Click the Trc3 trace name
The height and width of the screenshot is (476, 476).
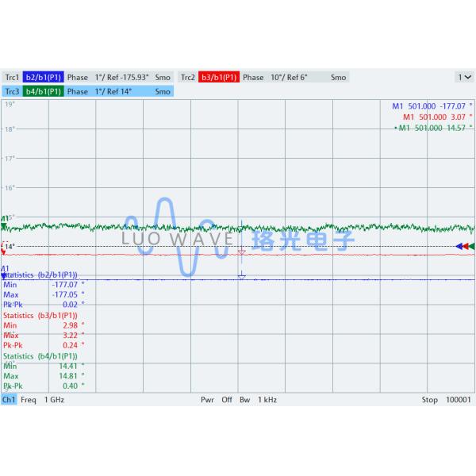point(12,91)
